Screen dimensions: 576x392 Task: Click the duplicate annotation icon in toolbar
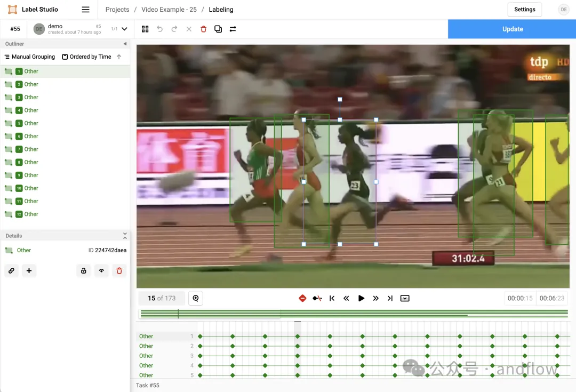(218, 29)
